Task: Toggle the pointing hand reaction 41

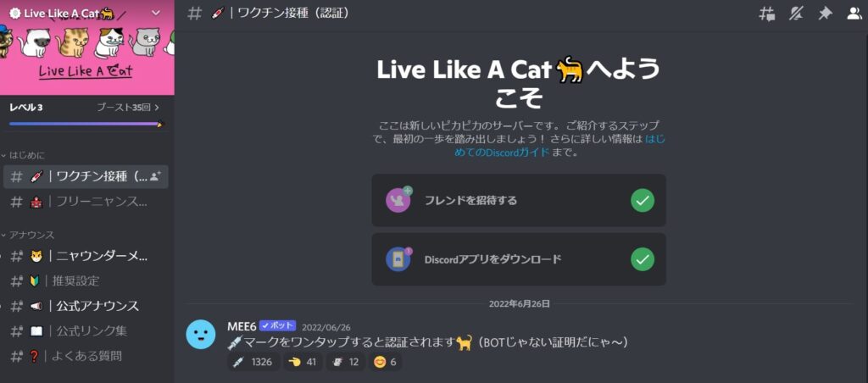Action: point(303,362)
